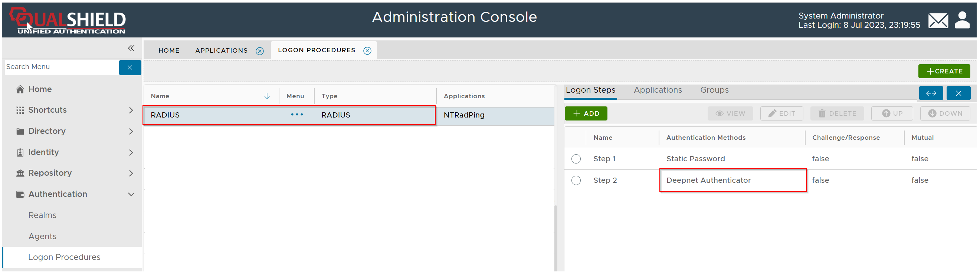Screen dimensions: 980x274
Task: Select the Step 2 radio button
Action: [576, 181]
